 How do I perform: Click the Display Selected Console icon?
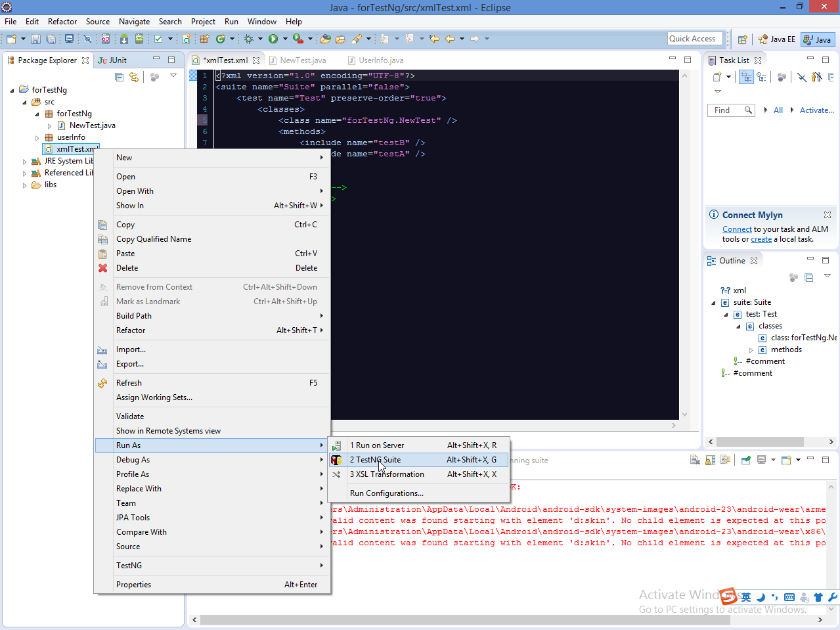pyautogui.click(x=762, y=460)
